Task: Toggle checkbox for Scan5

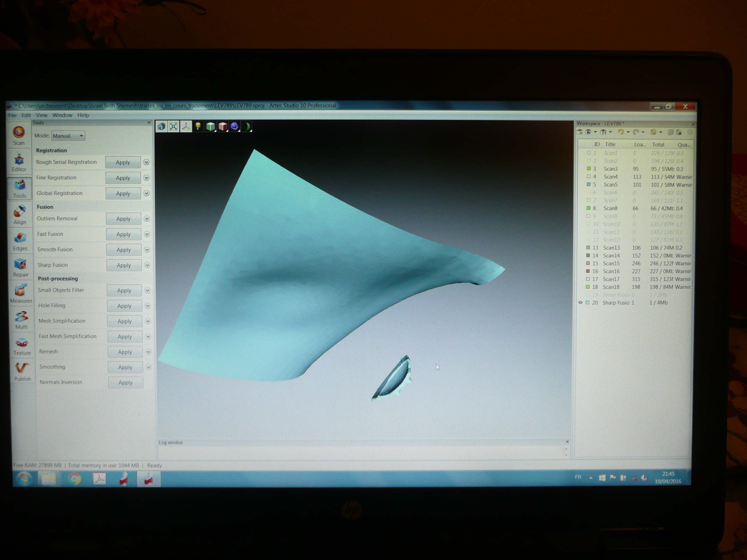Action: (589, 185)
